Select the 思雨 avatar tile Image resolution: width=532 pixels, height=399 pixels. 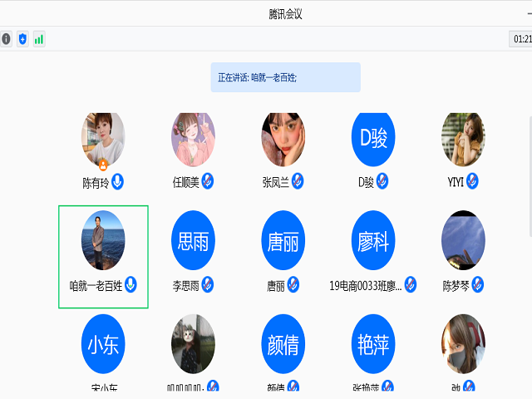(x=194, y=241)
